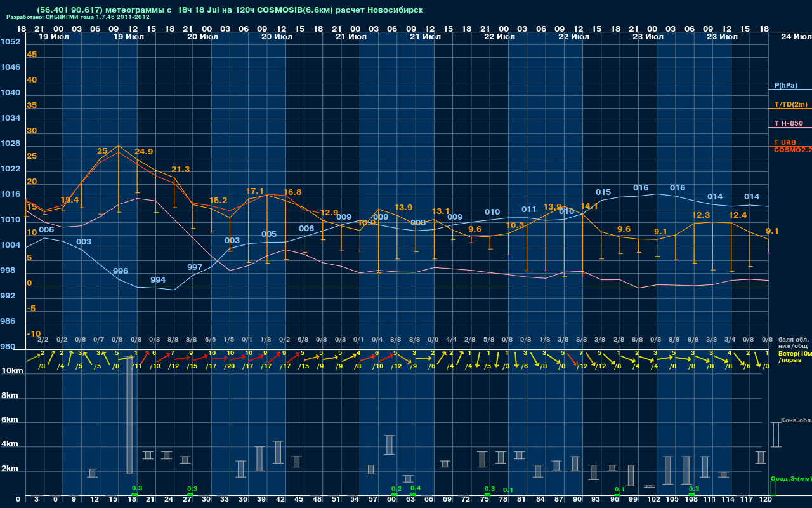Click the convective cloud bar legend symbol
Viewport: 812px width, 508px height.
pyautogui.click(x=776, y=435)
